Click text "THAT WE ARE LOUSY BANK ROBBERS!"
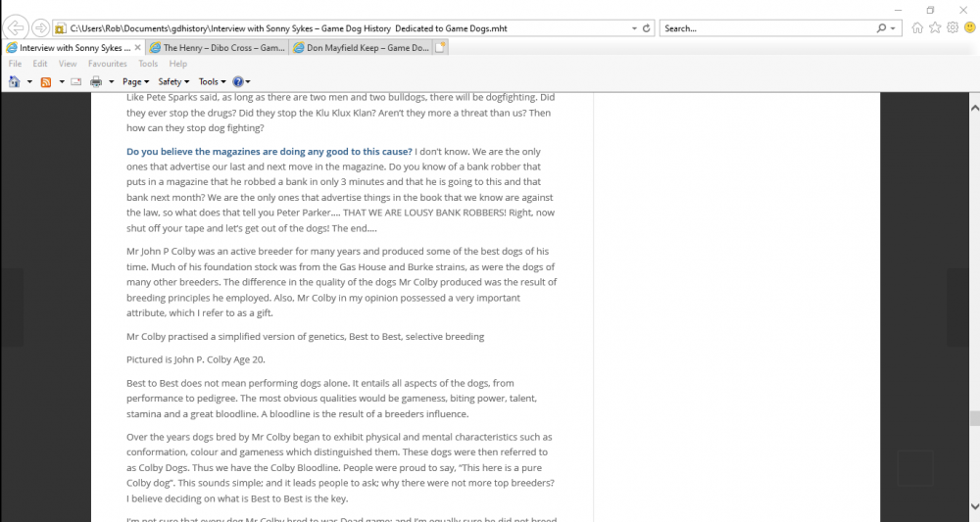The width and height of the screenshot is (980, 522). 424,213
